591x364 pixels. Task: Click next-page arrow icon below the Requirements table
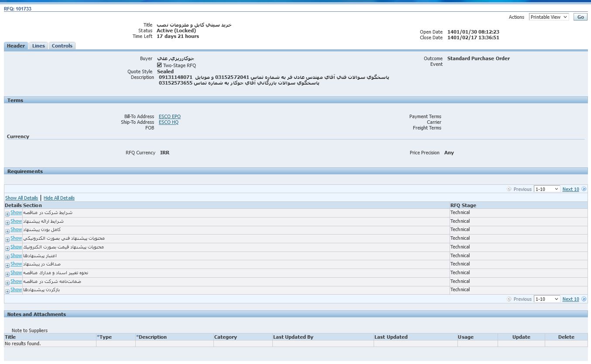(x=584, y=299)
